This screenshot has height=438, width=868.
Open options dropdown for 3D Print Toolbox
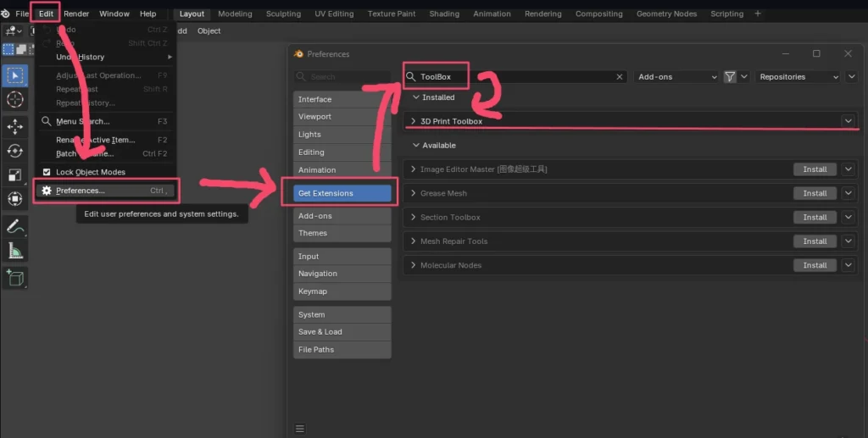click(x=848, y=121)
